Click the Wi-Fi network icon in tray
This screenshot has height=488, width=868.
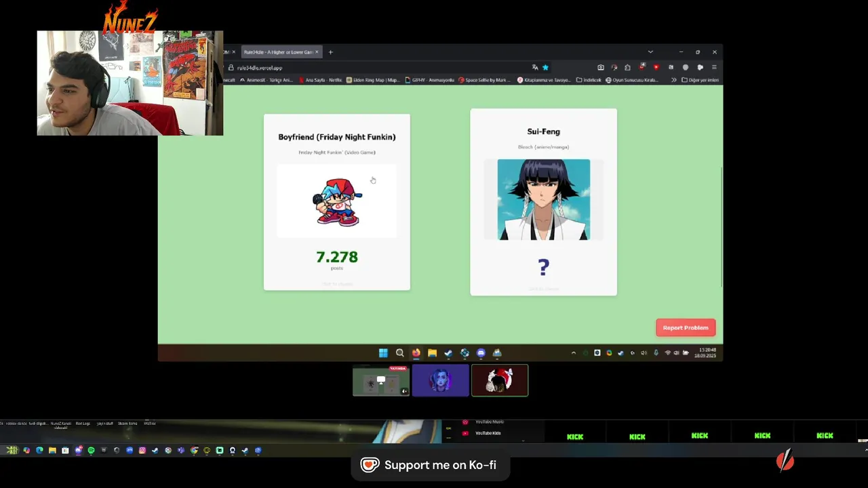click(x=667, y=352)
